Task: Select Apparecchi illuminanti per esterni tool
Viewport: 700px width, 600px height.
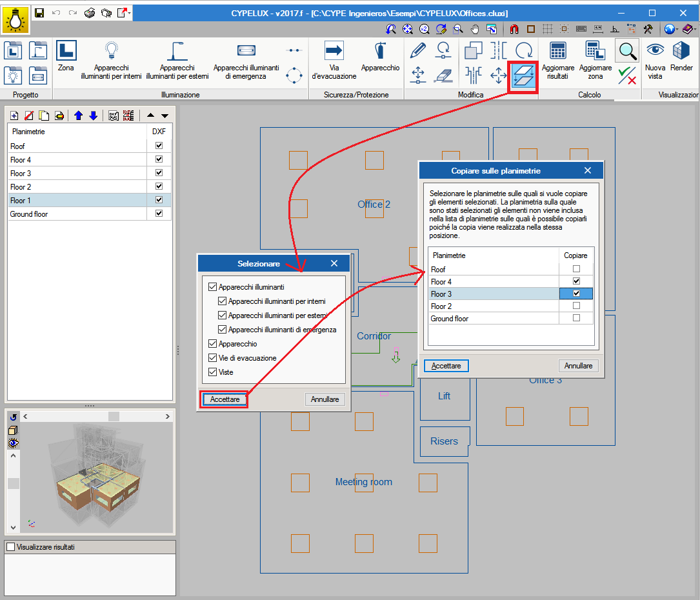Action: pos(177,60)
